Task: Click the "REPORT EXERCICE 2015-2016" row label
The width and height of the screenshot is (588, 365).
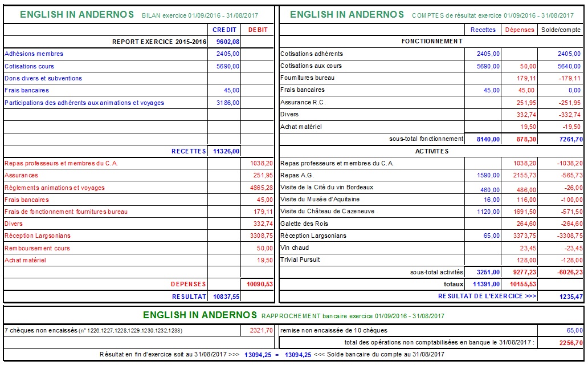Action: point(159,42)
